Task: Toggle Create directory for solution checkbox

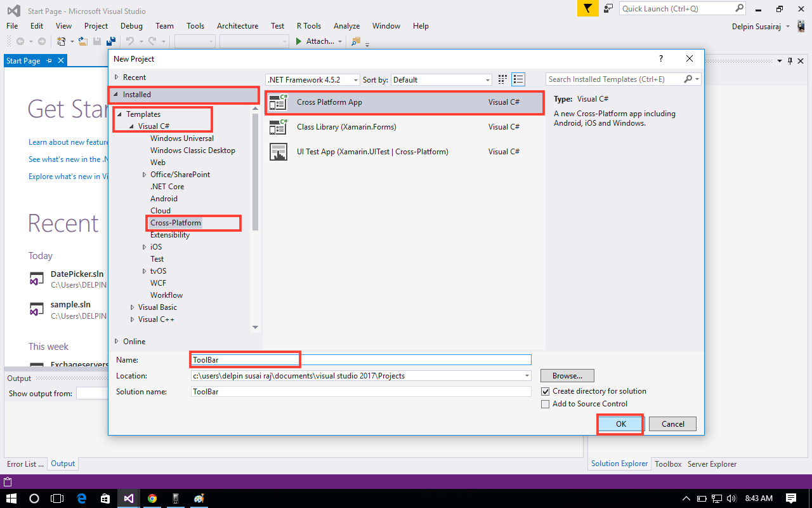Action: click(546, 391)
